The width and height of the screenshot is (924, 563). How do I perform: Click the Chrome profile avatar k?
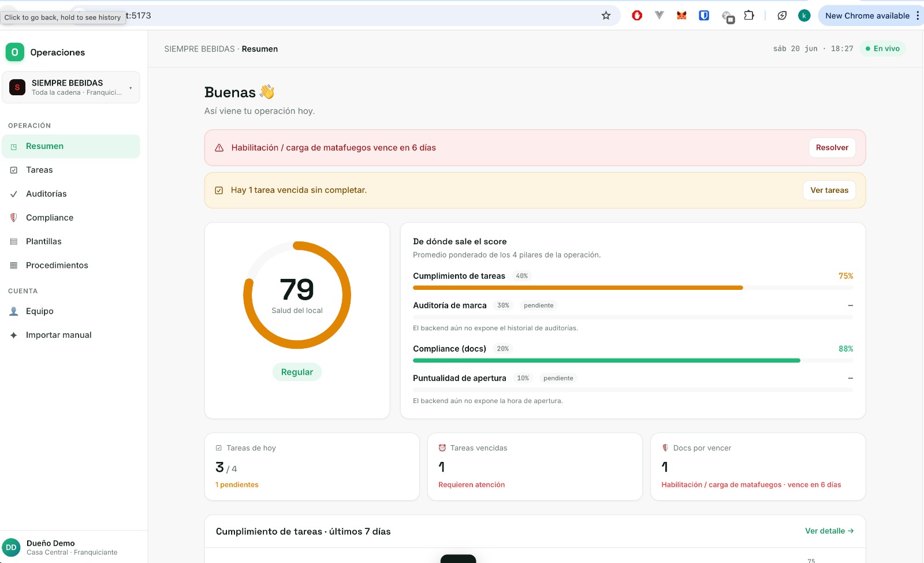[804, 16]
